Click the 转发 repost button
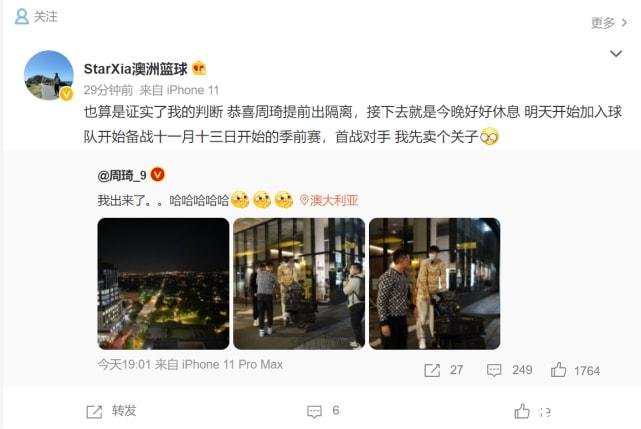The height and width of the screenshot is (429, 641). click(x=111, y=411)
